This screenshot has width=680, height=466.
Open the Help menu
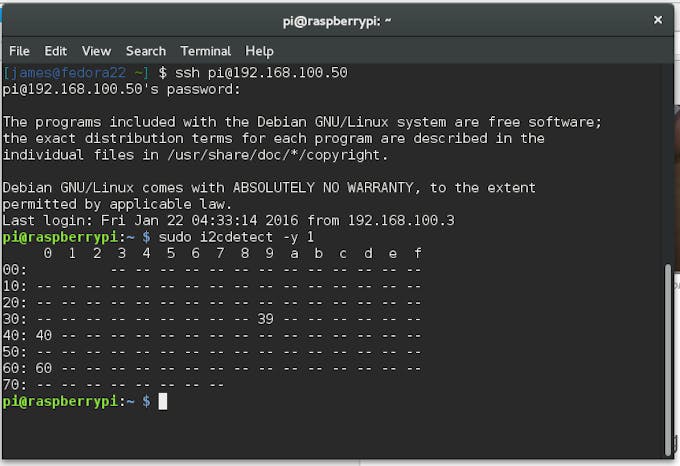(x=259, y=51)
